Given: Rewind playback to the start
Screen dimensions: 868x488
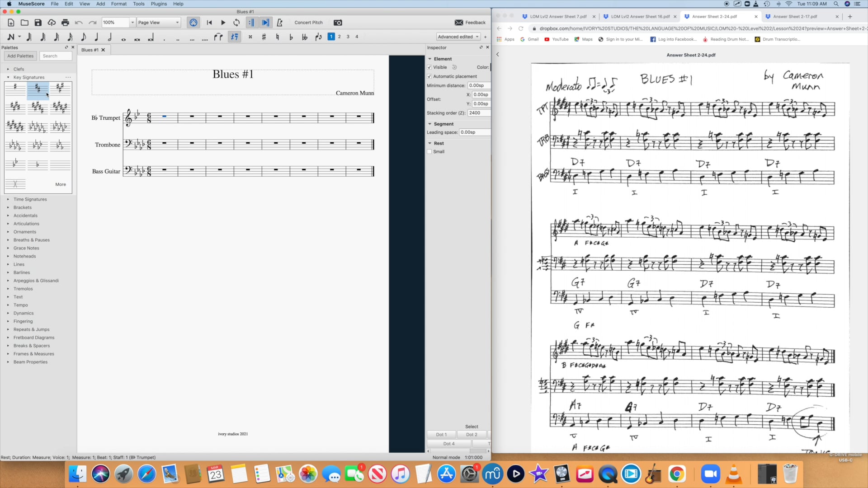Looking at the screenshot, I should pyautogui.click(x=209, y=23).
